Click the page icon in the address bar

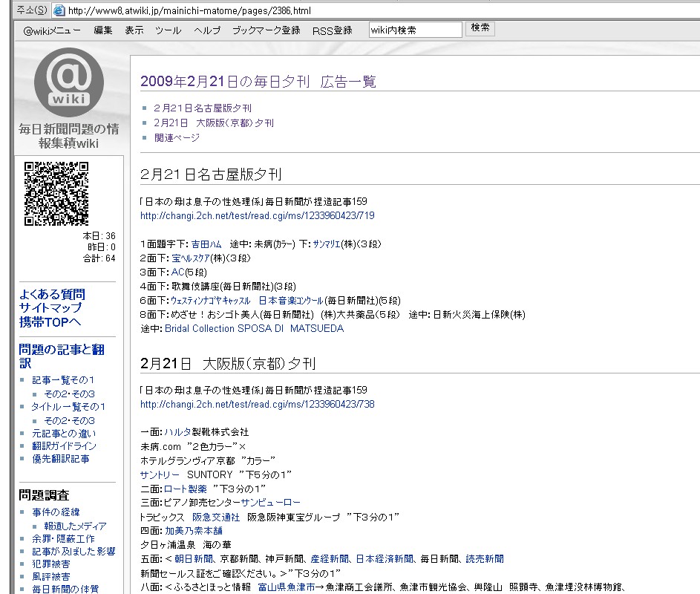coord(59,10)
